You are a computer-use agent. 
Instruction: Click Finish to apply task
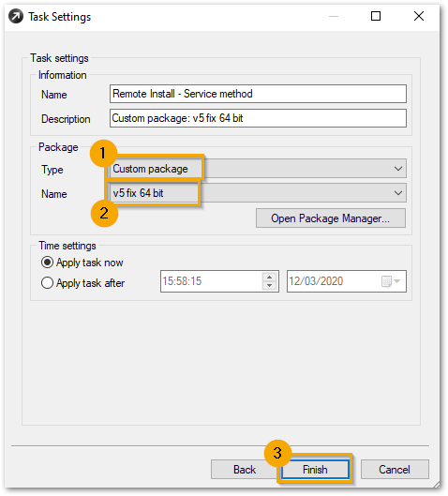click(315, 470)
